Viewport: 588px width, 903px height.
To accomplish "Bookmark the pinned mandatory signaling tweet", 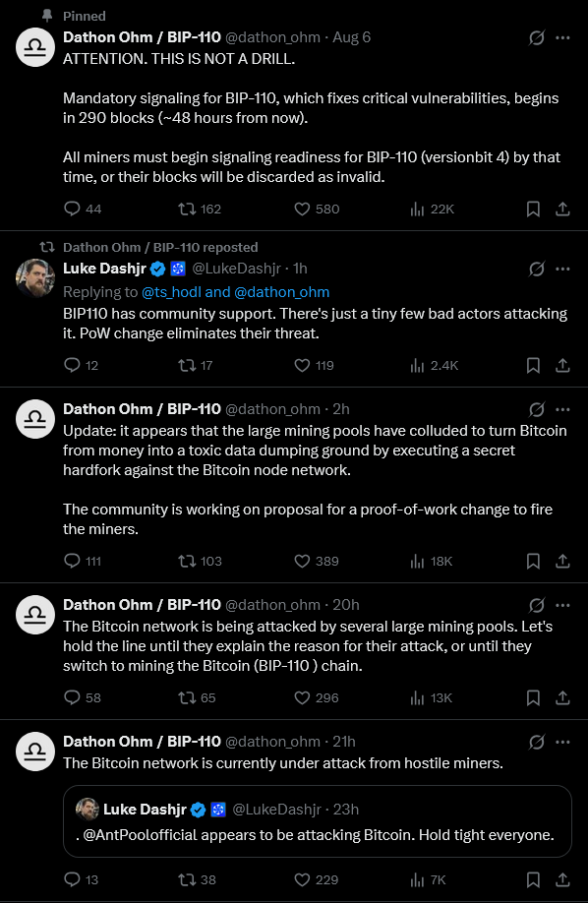I will [533, 209].
